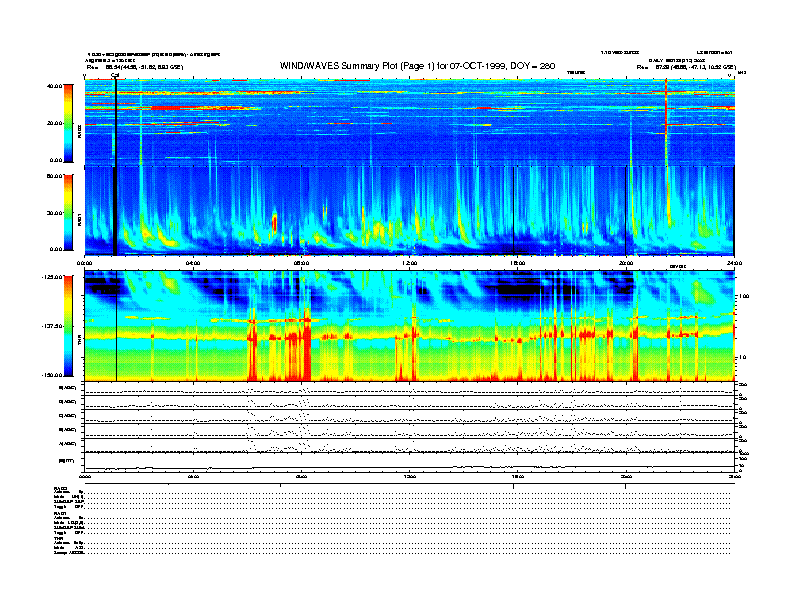Select the TNR spectrogram panel

pos(410,326)
